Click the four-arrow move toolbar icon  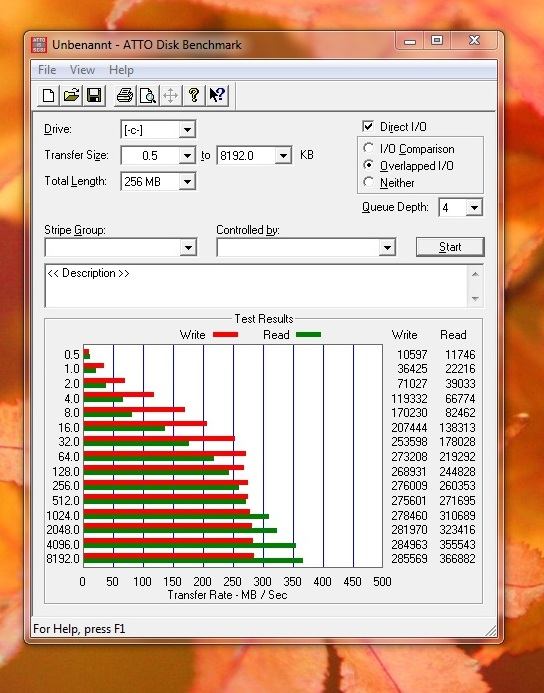pyautogui.click(x=171, y=95)
